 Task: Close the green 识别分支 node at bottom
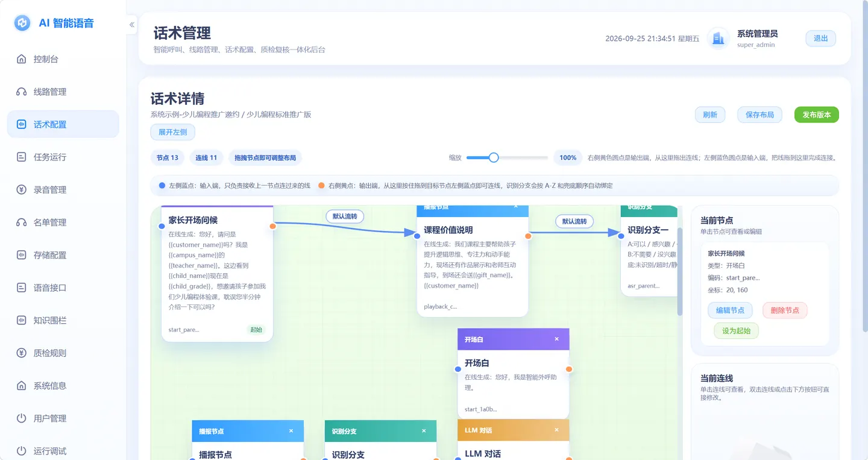click(x=424, y=431)
